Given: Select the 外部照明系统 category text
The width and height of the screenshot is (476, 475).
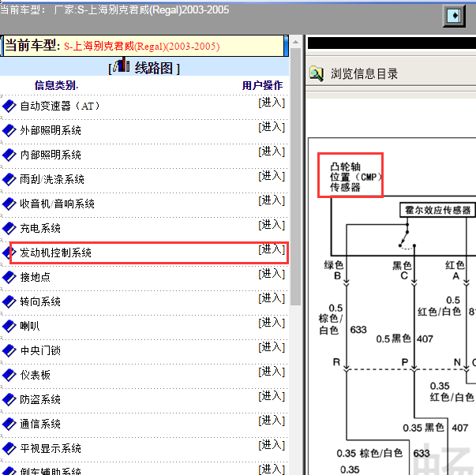Looking at the screenshot, I should coord(51,130).
